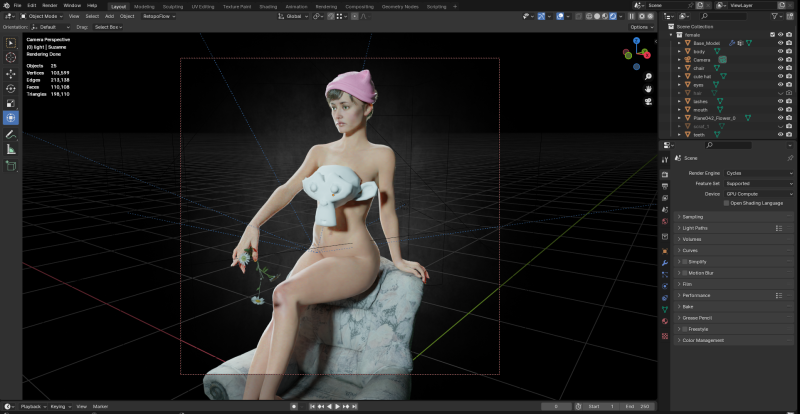
Task: Click the RetopoFlow button in the header
Action: tap(156, 16)
